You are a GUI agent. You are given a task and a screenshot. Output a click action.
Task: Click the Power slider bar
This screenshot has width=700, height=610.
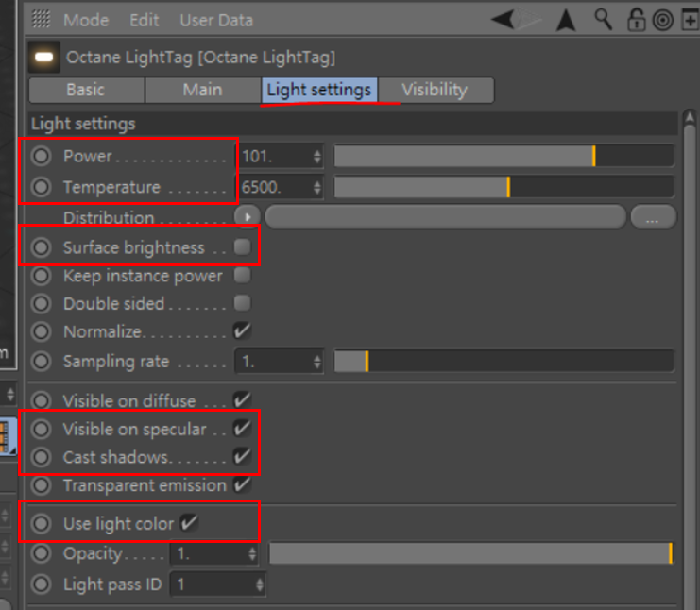click(x=504, y=156)
